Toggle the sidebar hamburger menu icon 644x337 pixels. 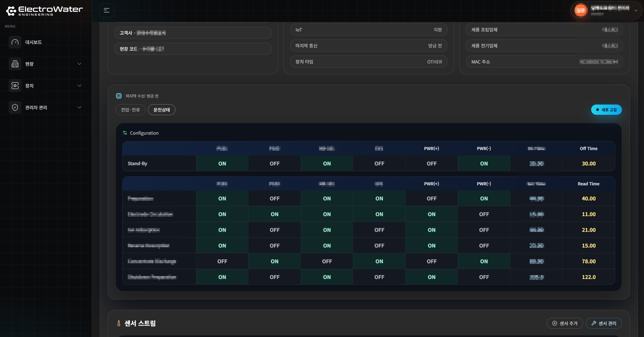[107, 10]
